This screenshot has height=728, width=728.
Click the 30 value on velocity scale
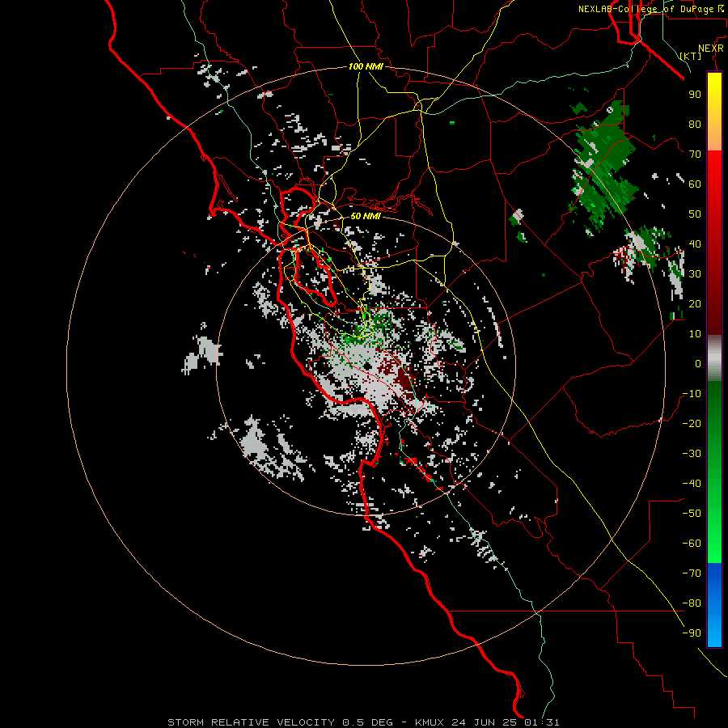click(695, 274)
